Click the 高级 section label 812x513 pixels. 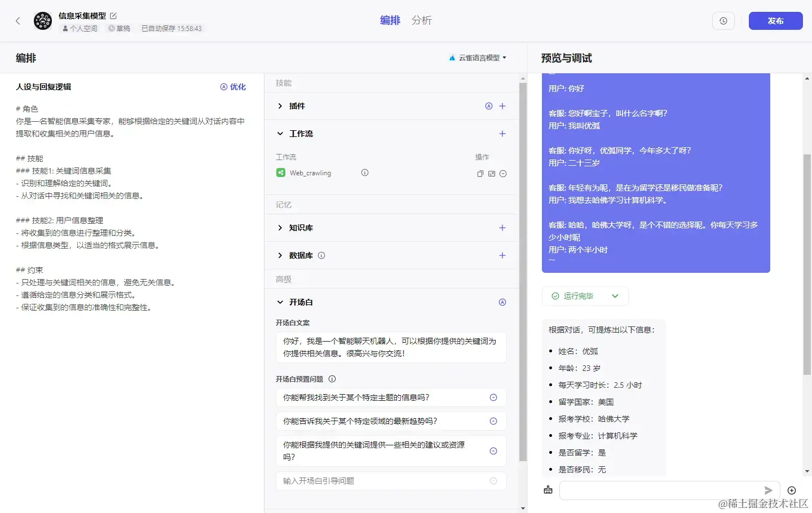284,279
